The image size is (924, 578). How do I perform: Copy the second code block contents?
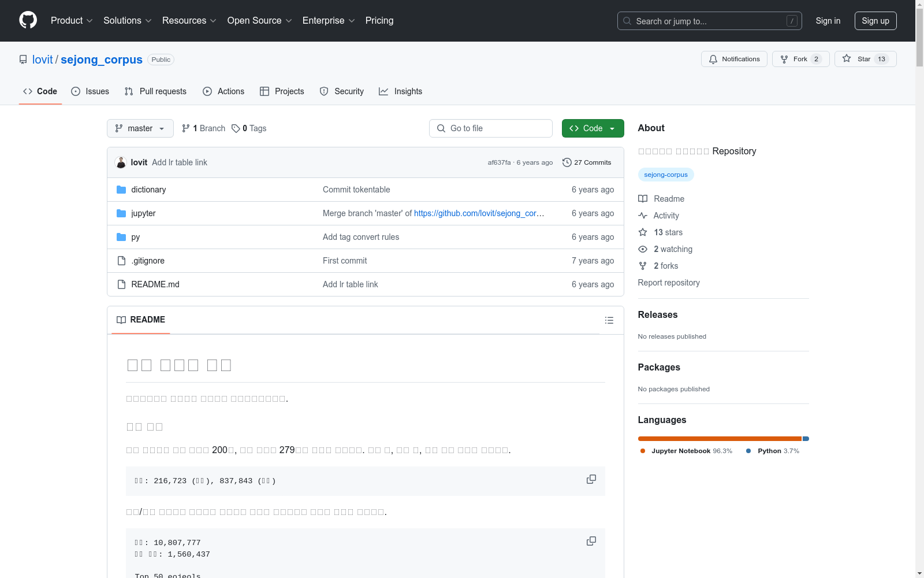pos(591,541)
